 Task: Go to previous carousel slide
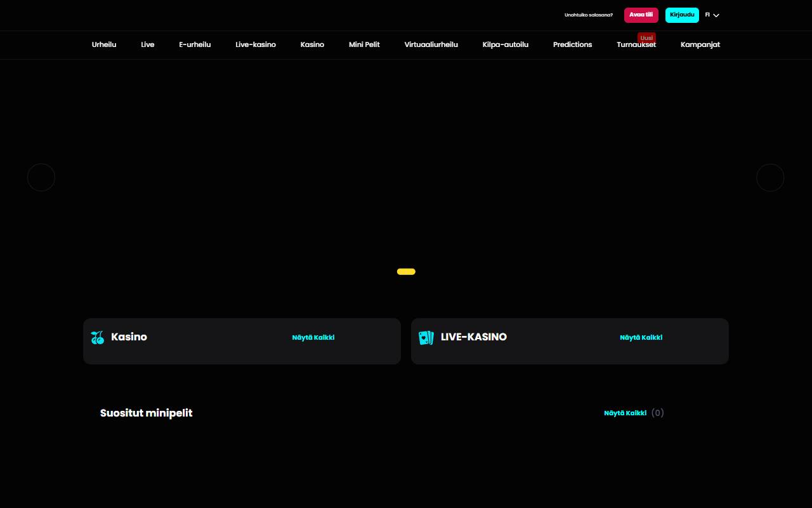41,177
